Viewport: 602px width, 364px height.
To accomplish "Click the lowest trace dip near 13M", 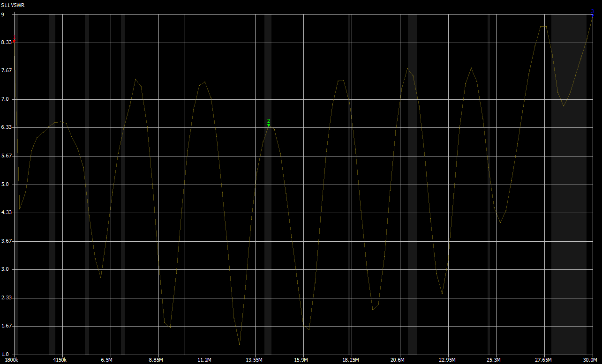I will (x=240, y=345).
